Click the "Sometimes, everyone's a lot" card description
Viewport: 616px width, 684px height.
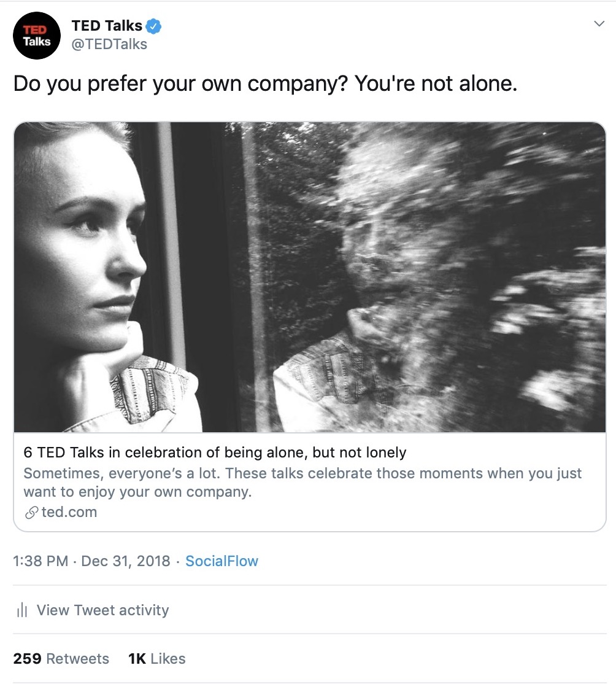point(302,483)
